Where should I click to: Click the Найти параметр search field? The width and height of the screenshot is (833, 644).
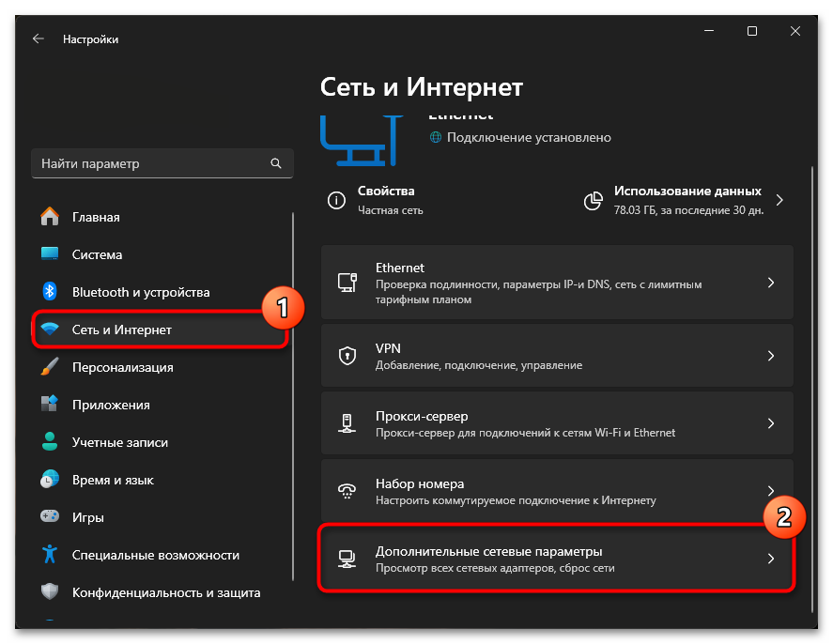click(162, 163)
